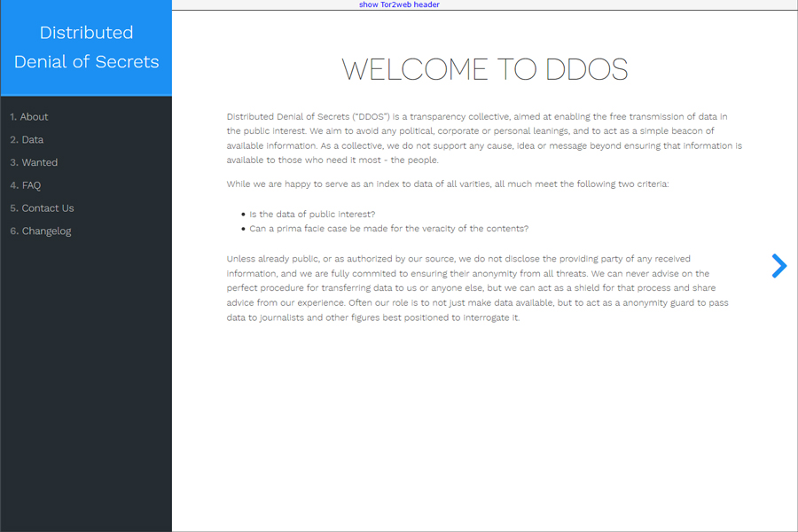Image resolution: width=798 pixels, height=532 pixels.
Task: Click the empty dark sidebar area below Changelog
Action: coord(86,381)
